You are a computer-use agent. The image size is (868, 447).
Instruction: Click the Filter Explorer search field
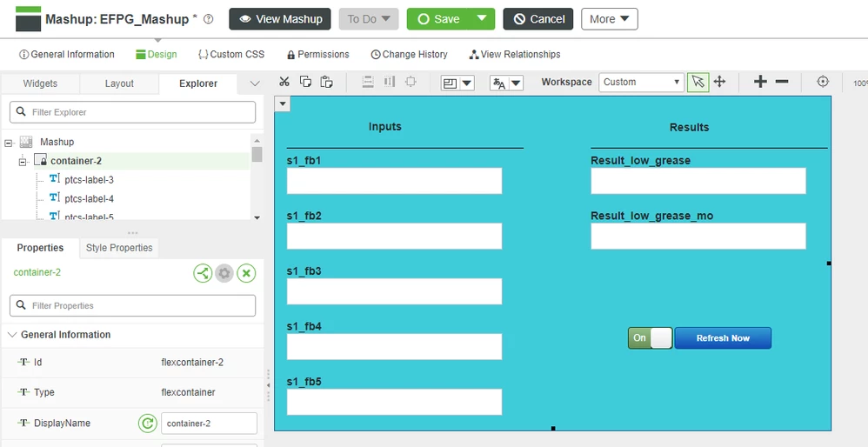click(132, 111)
